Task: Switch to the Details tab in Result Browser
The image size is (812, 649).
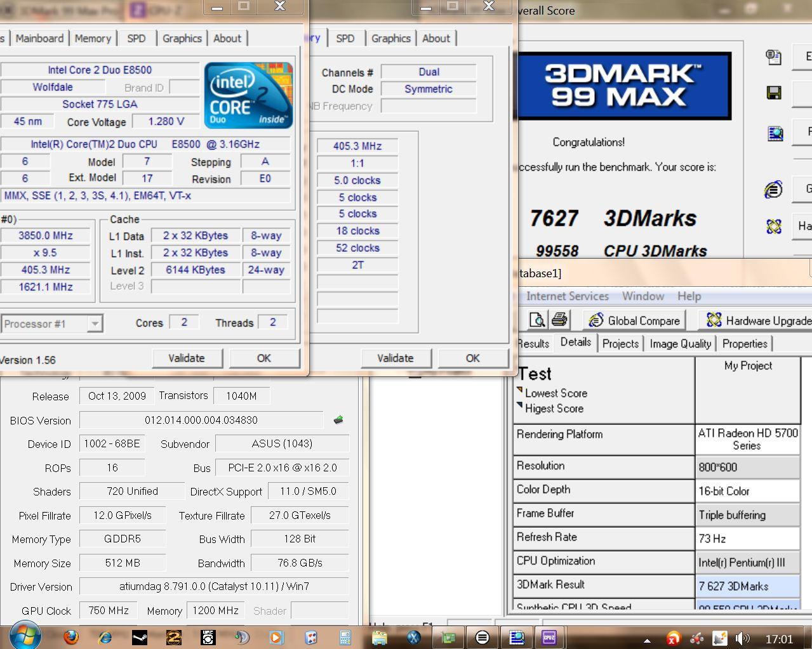Action: click(x=576, y=342)
